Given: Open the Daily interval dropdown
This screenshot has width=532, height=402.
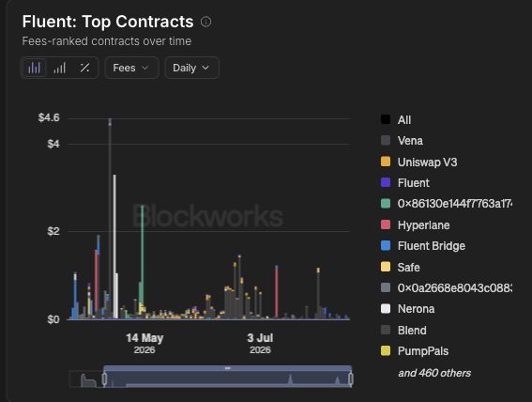Looking at the screenshot, I should click(191, 68).
